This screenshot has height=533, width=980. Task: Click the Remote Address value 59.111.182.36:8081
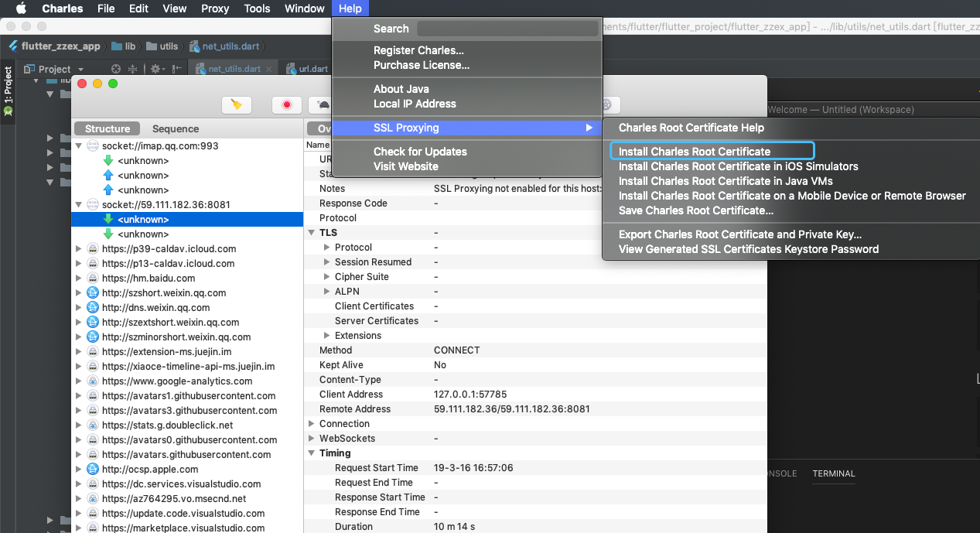tap(512, 409)
